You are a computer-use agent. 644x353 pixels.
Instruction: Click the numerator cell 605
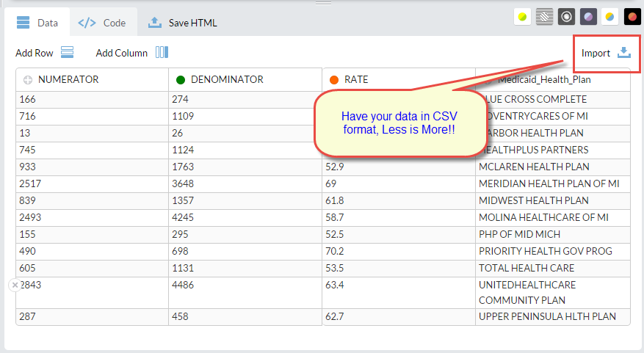coord(93,268)
